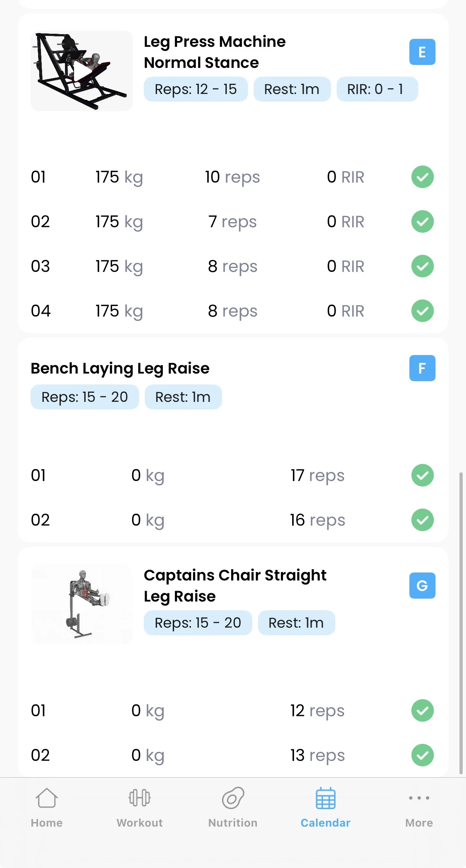
Task: Select the Calendar tab icon
Action: click(326, 799)
